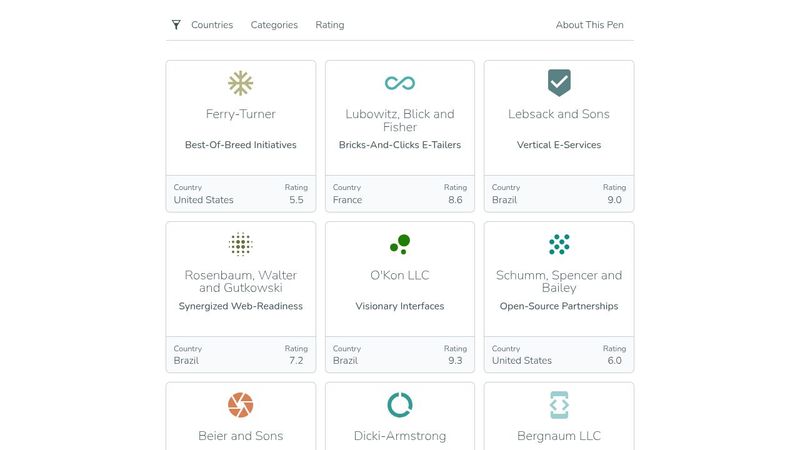
Task: Open the Countries filter dropdown
Action: pos(212,24)
